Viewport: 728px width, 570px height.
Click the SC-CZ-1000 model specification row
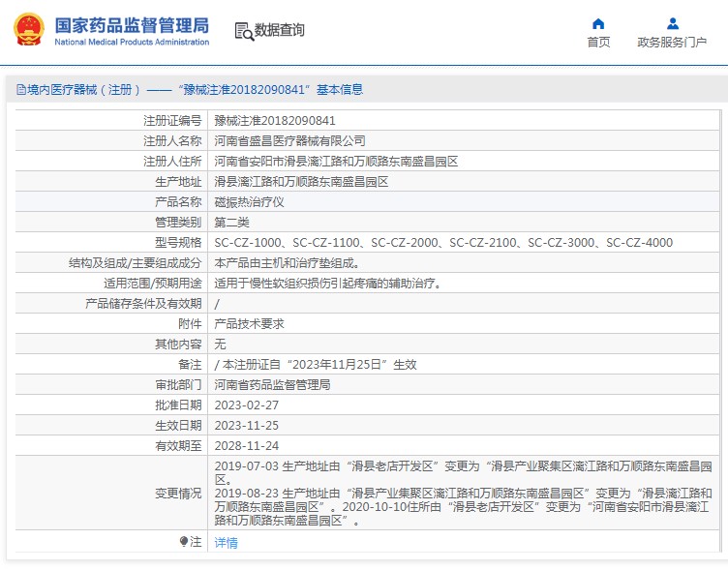(442, 243)
